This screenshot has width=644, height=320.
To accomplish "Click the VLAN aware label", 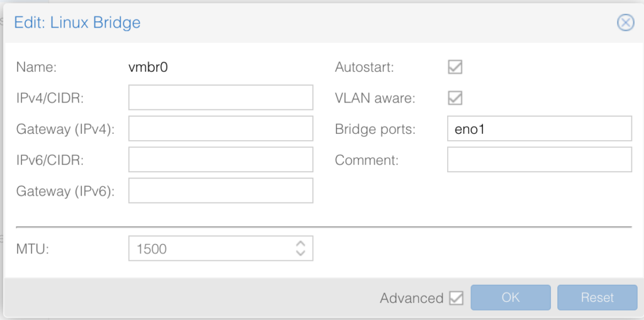I will (x=375, y=98).
